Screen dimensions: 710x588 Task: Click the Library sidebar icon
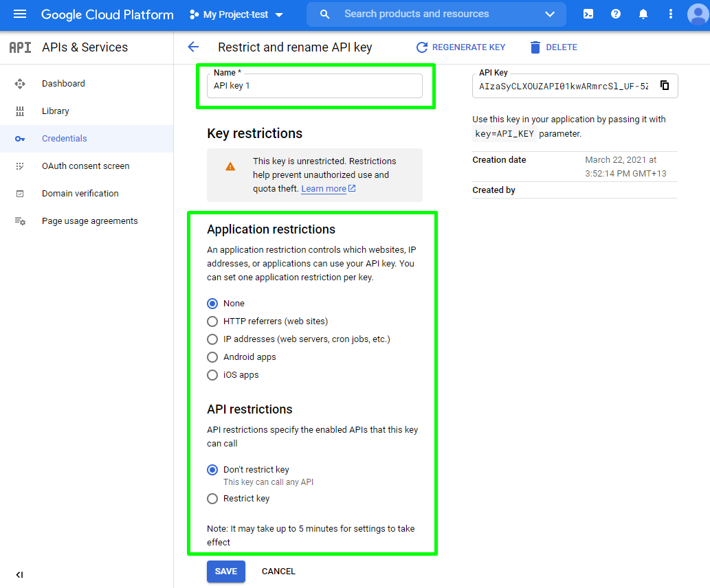pos(20,111)
